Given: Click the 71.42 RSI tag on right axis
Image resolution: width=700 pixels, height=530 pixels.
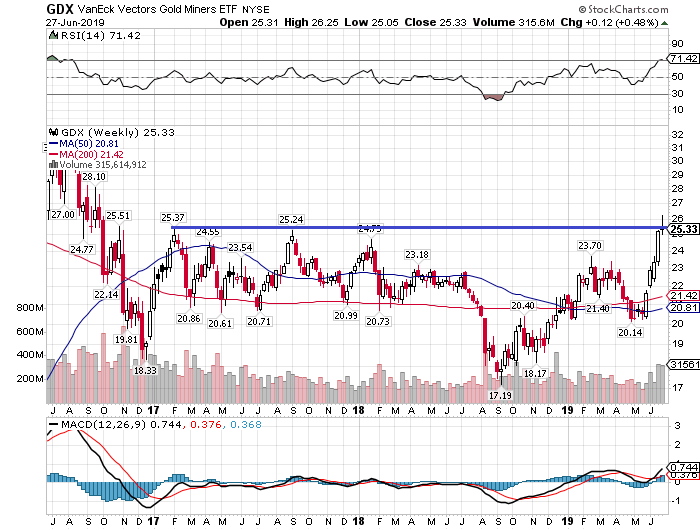Looking at the screenshot, I should pyautogui.click(x=683, y=58).
